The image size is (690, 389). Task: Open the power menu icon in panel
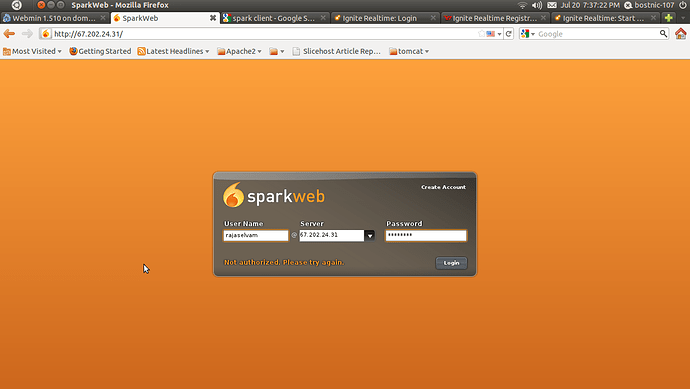683,5
